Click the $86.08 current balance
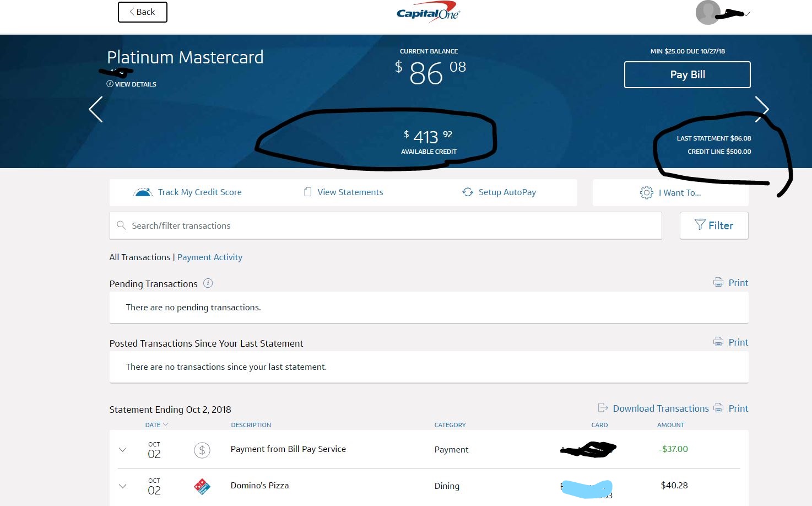 pos(430,73)
